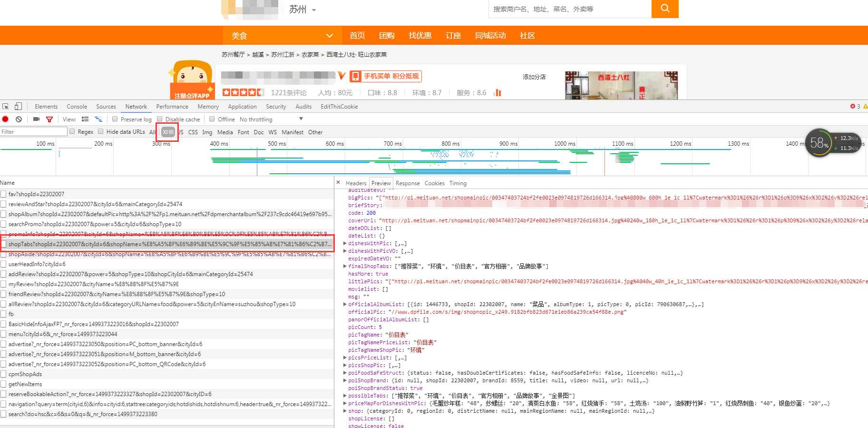
Task: Click 添加分店 link
Action: [x=534, y=77]
